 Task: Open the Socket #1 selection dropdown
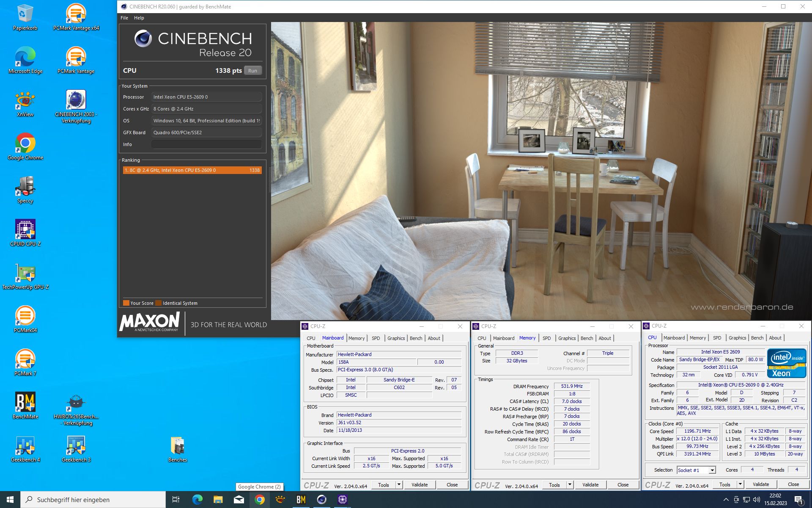(696, 470)
